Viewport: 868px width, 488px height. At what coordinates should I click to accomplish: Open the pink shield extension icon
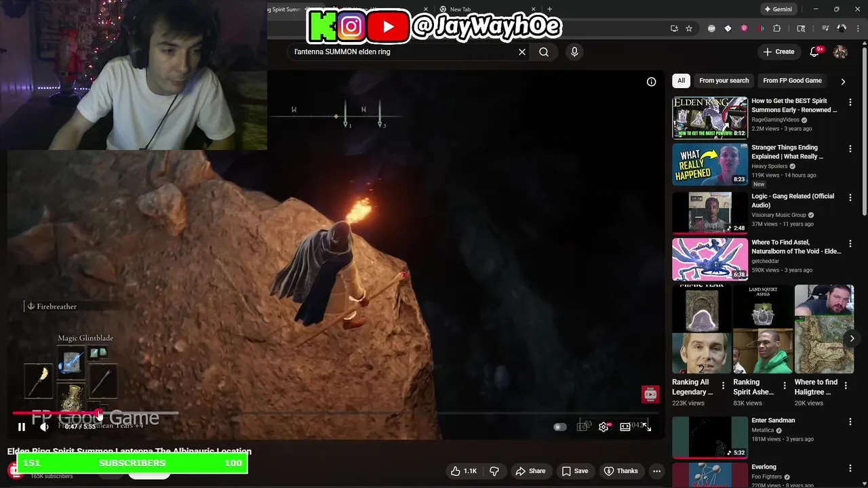pyautogui.click(x=744, y=28)
